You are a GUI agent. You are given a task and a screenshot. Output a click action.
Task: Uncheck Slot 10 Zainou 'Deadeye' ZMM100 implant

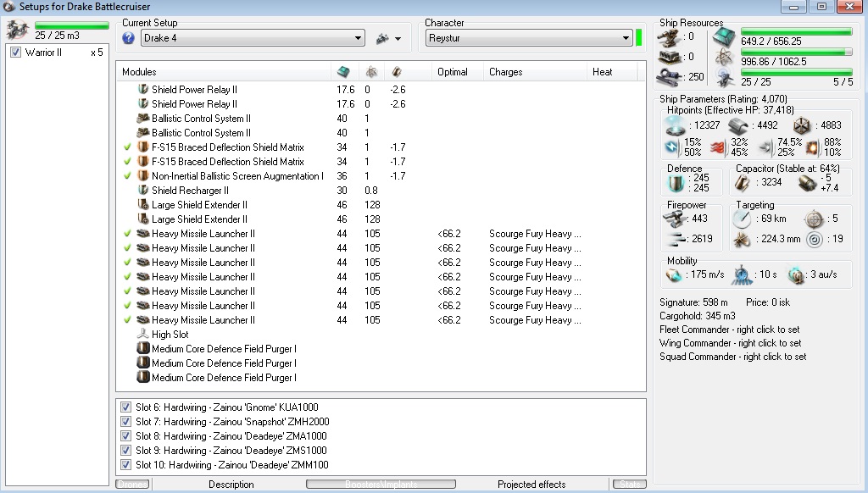(125, 465)
